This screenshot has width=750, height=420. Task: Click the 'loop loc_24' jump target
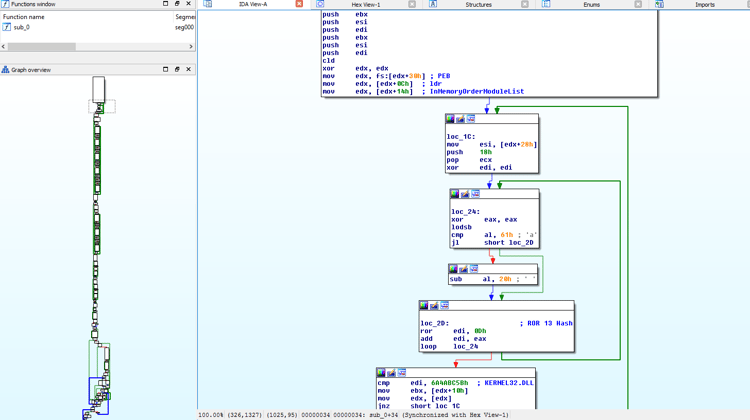(466, 346)
